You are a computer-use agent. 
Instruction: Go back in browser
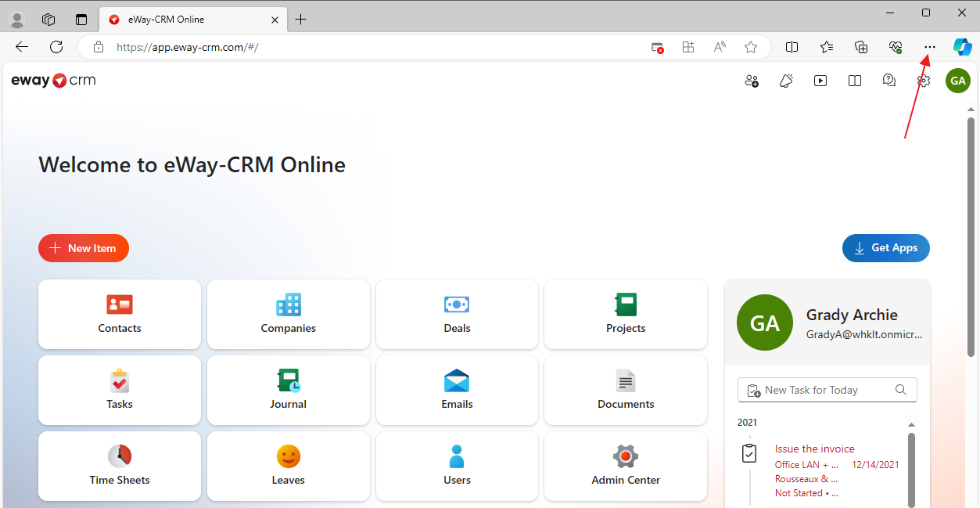(x=22, y=47)
